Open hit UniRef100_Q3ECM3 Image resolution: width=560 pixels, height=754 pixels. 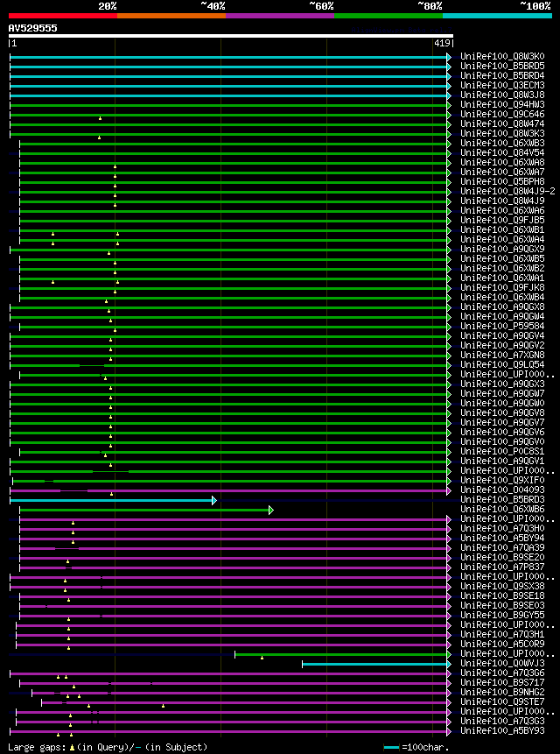pyautogui.click(x=502, y=86)
